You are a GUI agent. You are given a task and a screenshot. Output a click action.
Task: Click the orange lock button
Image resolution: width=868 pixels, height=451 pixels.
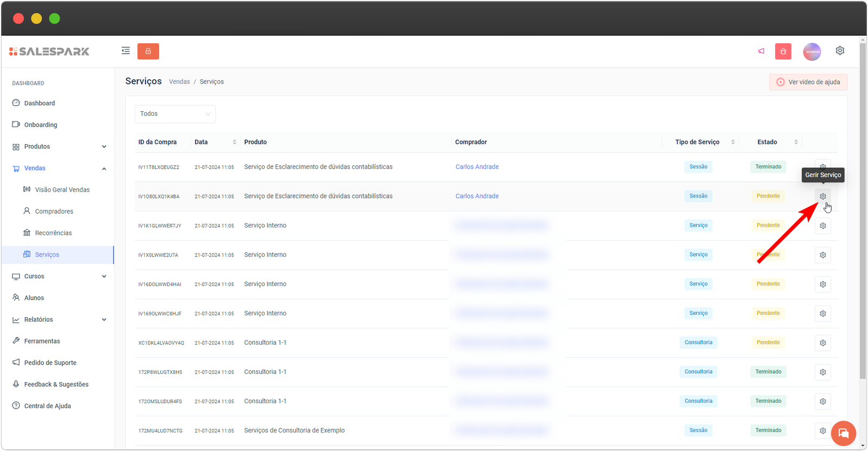148,51
